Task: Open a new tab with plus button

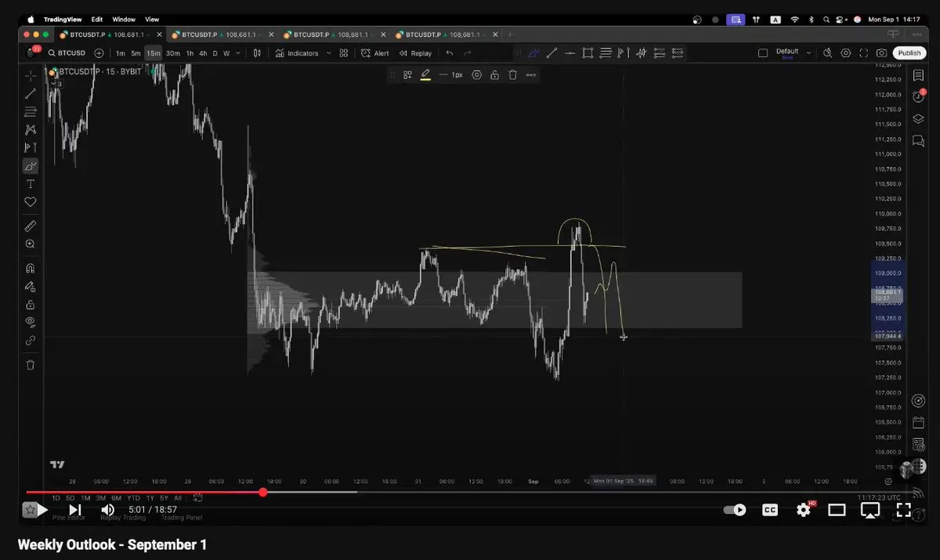Action: tap(511, 34)
